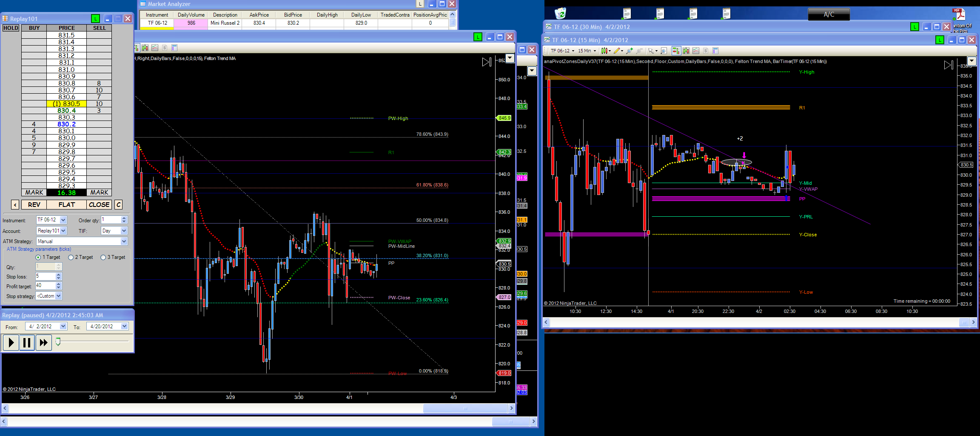980x436 pixels.
Task: Click the Replay pause button
Action: coord(27,342)
